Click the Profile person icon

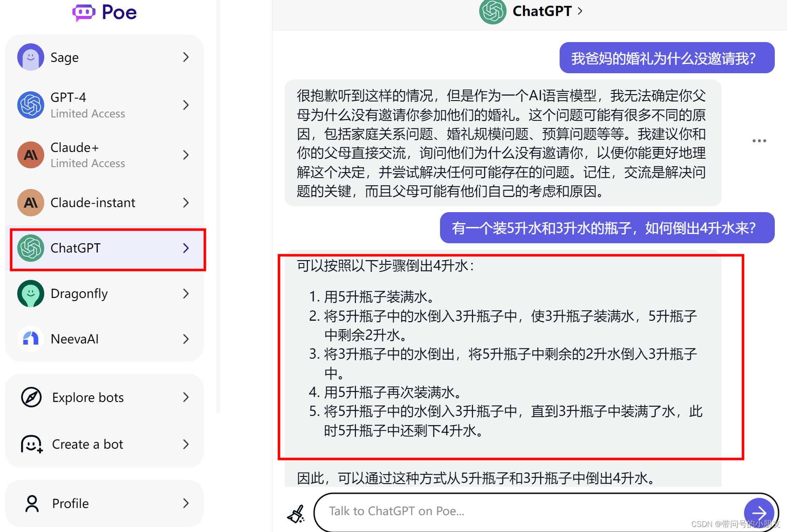(32, 503)
